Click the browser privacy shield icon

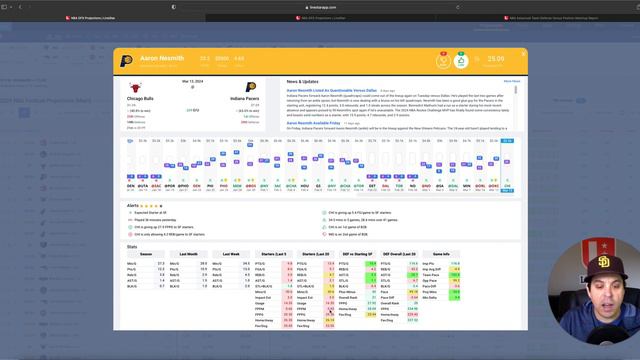173,7
